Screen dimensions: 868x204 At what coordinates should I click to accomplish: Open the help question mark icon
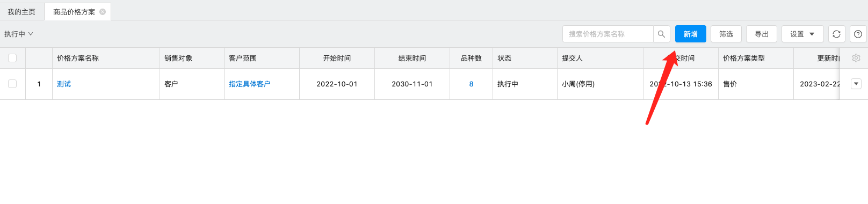pyautogui.click(x=858, y=34)
